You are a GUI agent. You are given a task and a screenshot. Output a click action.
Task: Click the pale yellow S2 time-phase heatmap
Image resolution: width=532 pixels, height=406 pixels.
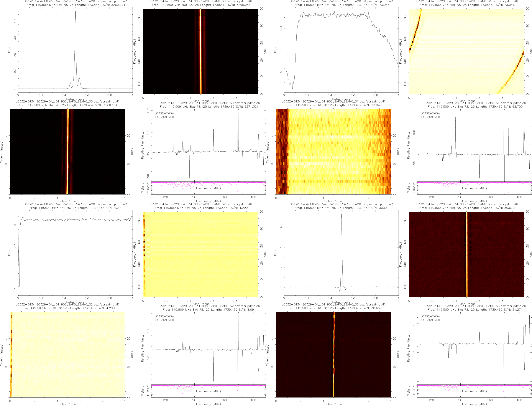tap(67, 355)
